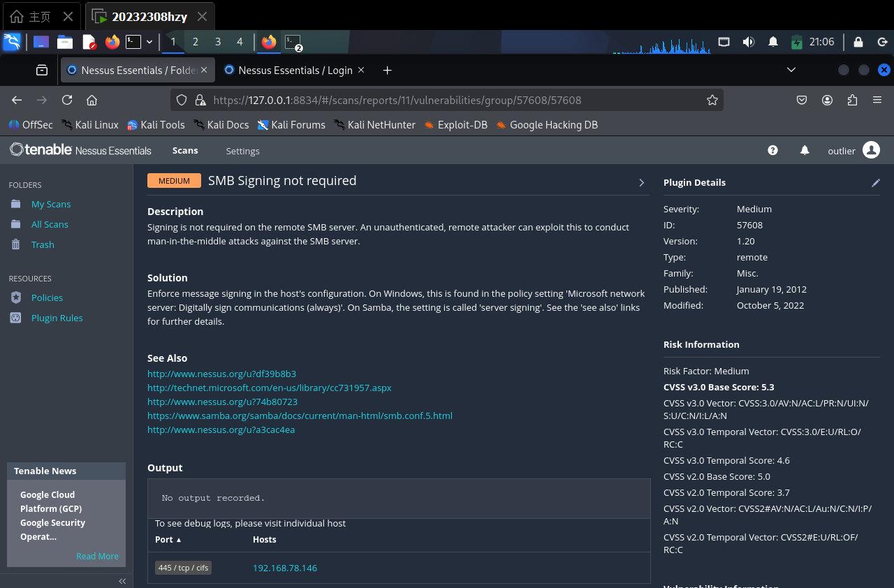Launch the file manager from the panel
This screenshot has height=588, width=894.
pos(65,42)
